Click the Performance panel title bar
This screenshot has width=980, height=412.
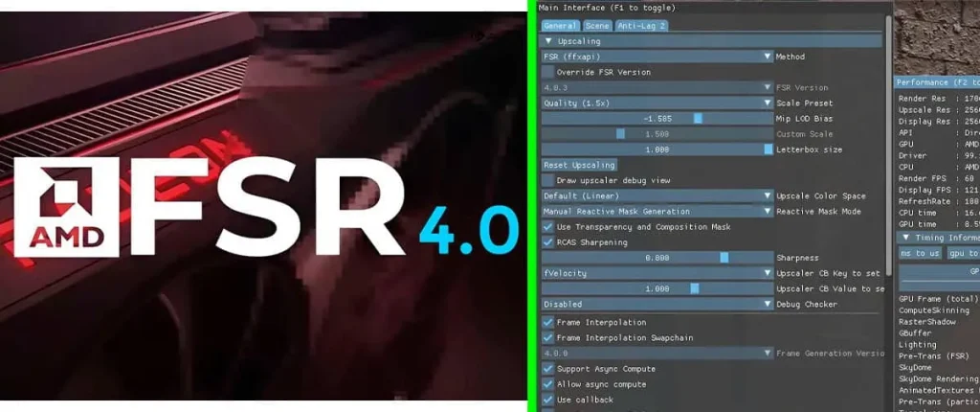point(937,82)
